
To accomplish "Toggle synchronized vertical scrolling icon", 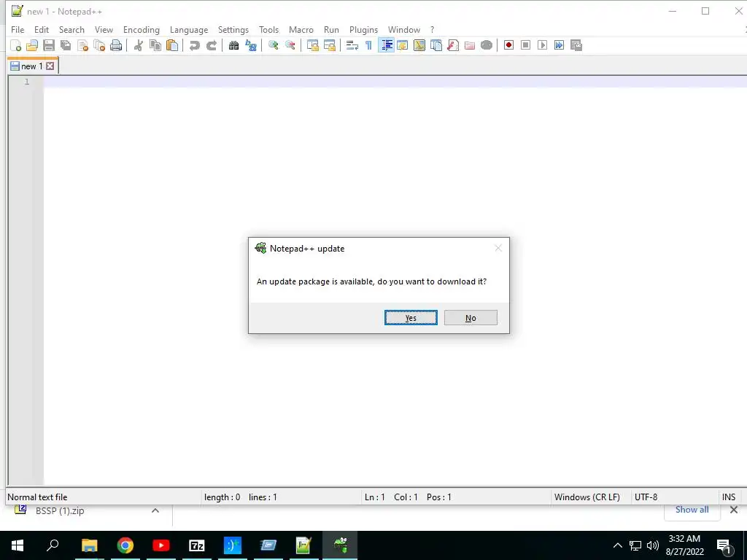I will 312,45.
